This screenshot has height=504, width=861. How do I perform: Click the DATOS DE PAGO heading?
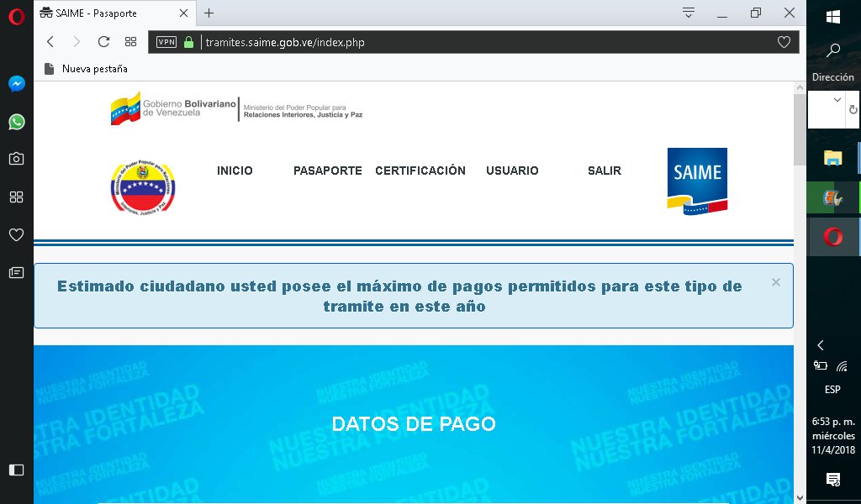414,423
